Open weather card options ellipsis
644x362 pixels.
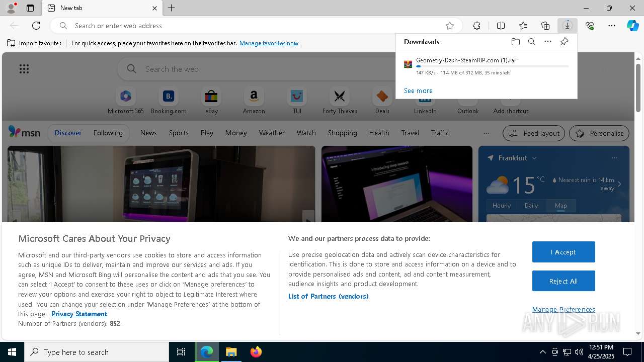click(x=614, y=158)
